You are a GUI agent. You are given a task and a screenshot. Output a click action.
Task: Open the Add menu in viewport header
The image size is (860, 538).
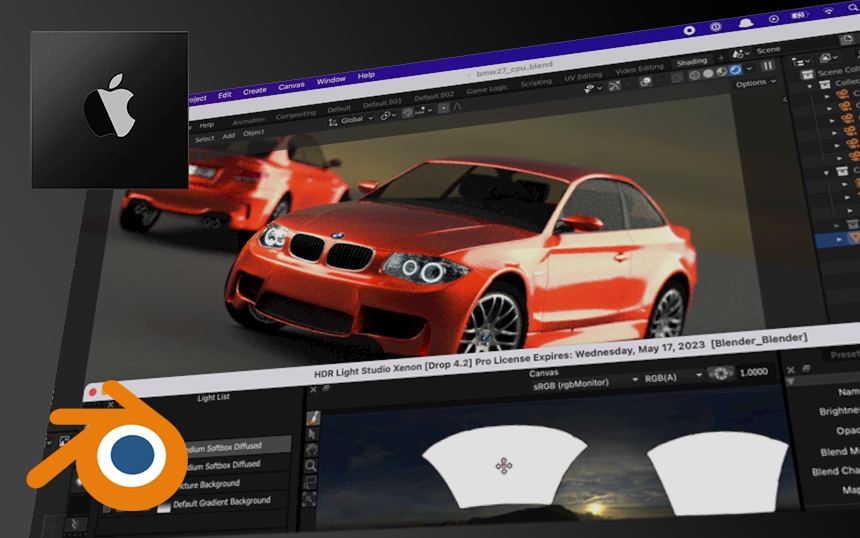(228, 136)
